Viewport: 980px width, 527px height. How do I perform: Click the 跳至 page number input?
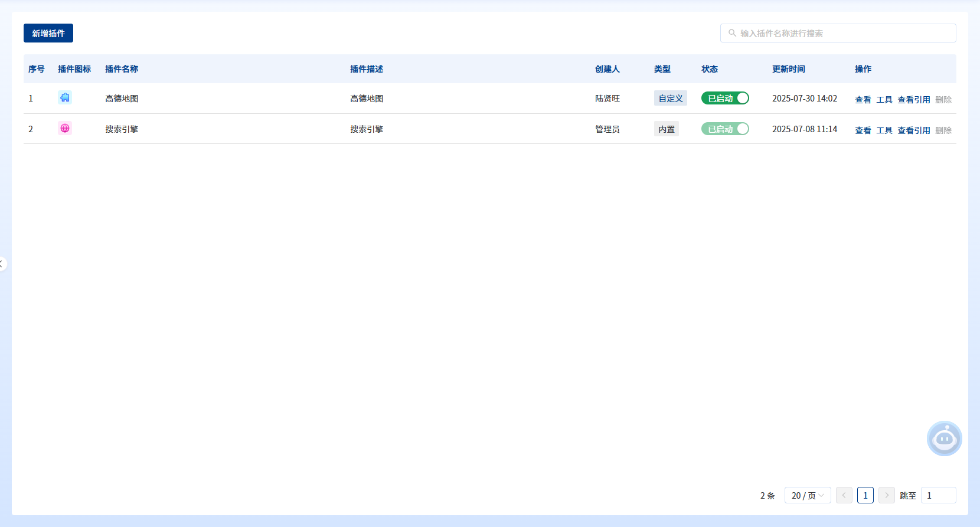click(938, 495)
